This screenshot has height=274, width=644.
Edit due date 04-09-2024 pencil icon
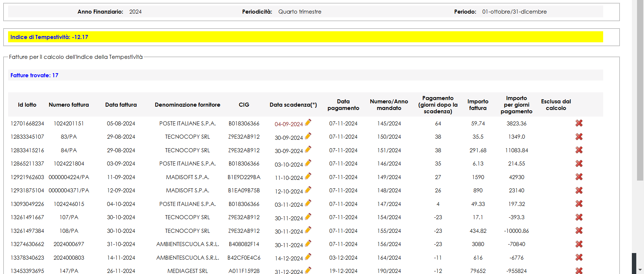pyautogui.click(x=308, y=122)
